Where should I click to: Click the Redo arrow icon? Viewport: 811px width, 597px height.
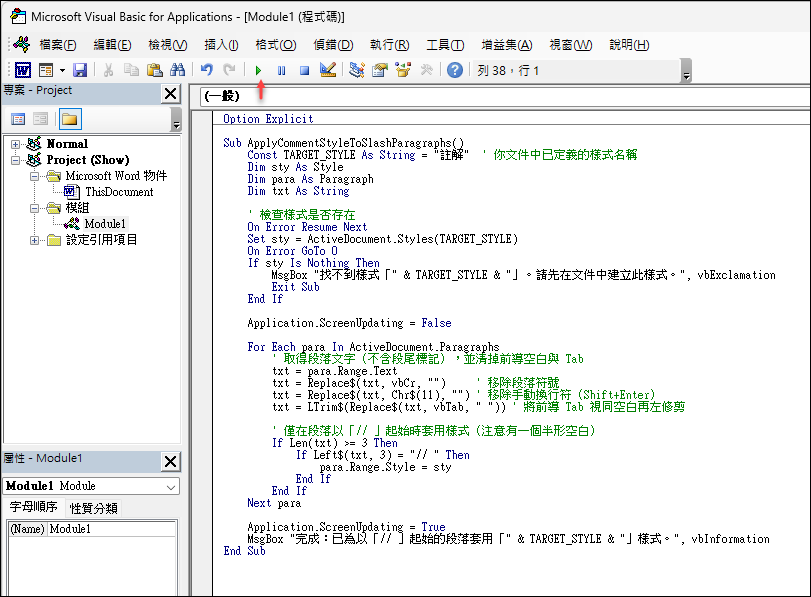point(229,70)
